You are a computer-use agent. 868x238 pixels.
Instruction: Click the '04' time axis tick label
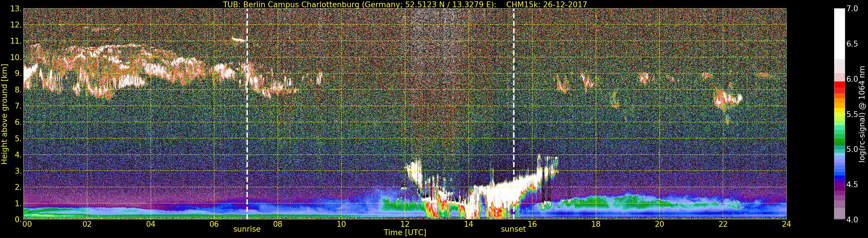pos(151,224)
